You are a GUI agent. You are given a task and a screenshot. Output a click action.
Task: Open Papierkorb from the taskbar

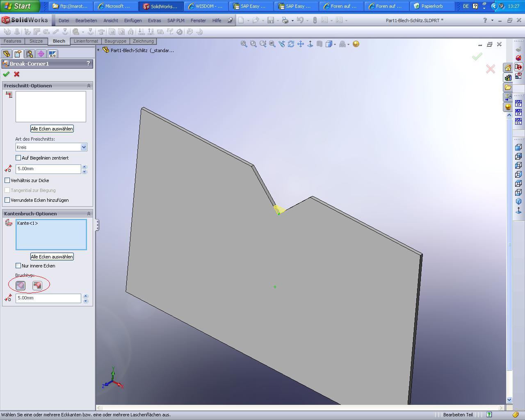click(432, 6)
